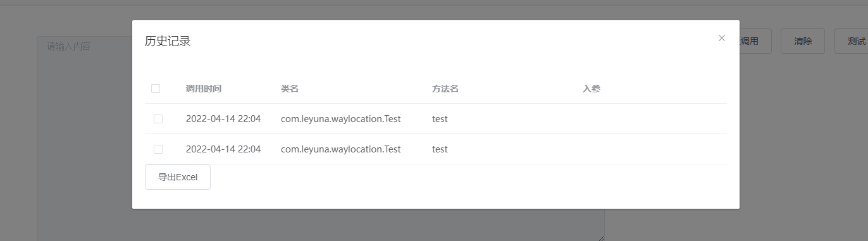Viewport: 868px width, 241px height.
Task: Click the 调用时间 column header
Action: (x=204, y=89)
